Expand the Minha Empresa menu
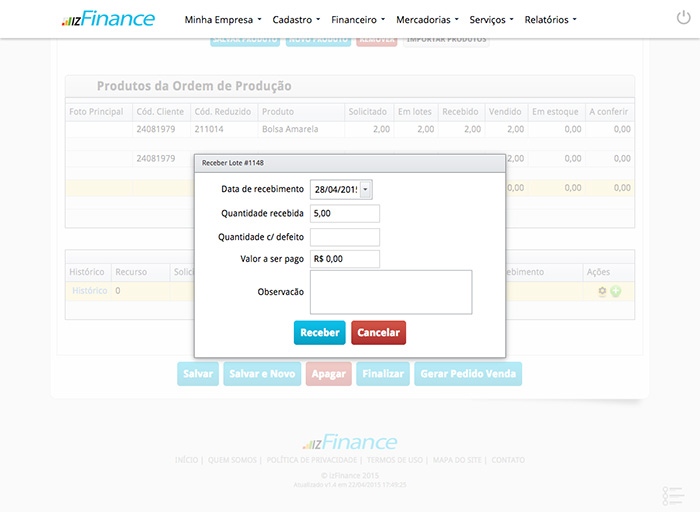This screenshot has height=512, width=700. click(x=223, y=19)
